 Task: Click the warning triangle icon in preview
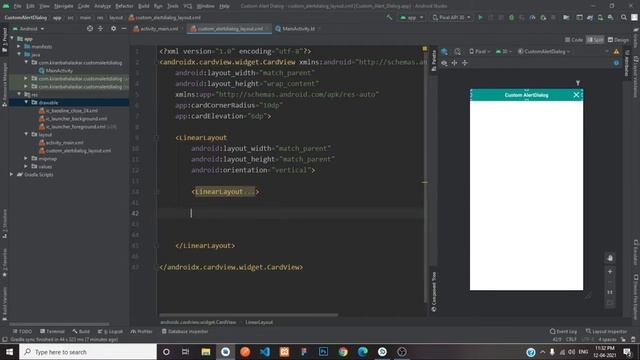[616, 51]
